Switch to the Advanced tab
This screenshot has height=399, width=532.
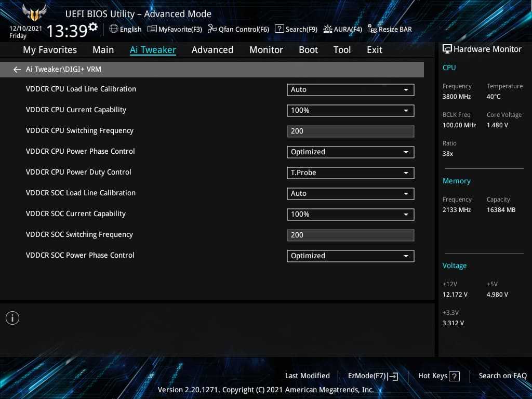coord(212,50)
